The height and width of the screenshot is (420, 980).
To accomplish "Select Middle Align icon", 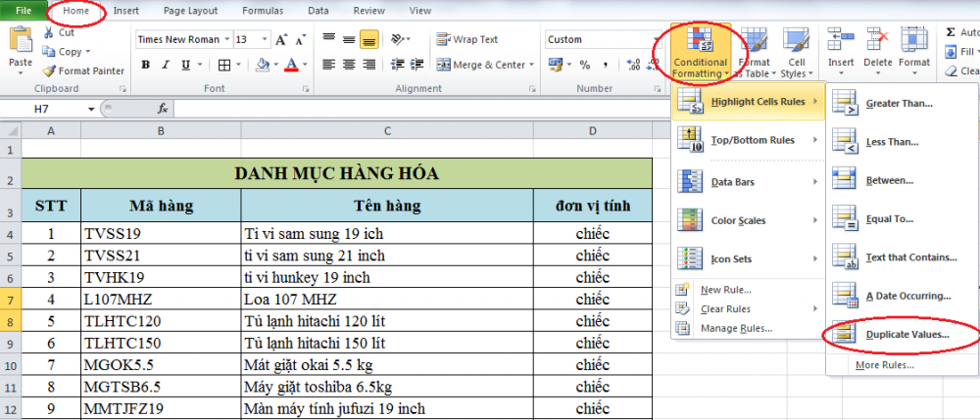I will point(349,39).
